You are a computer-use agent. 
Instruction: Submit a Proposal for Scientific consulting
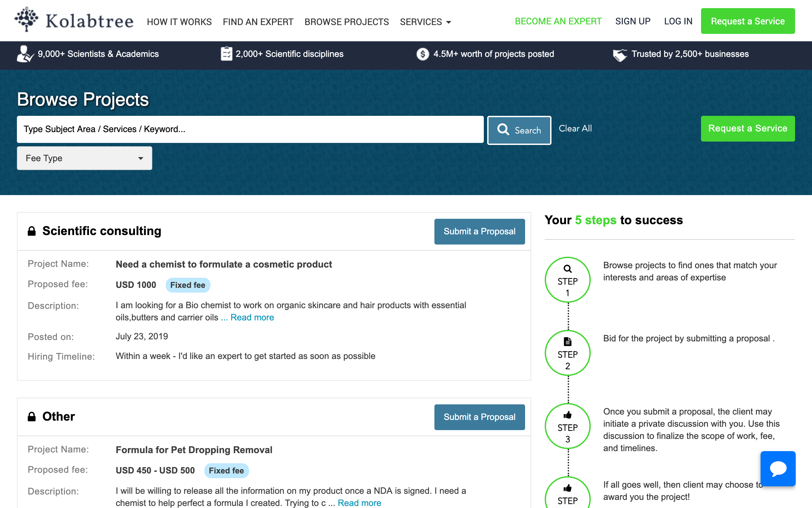pos(479,232)
